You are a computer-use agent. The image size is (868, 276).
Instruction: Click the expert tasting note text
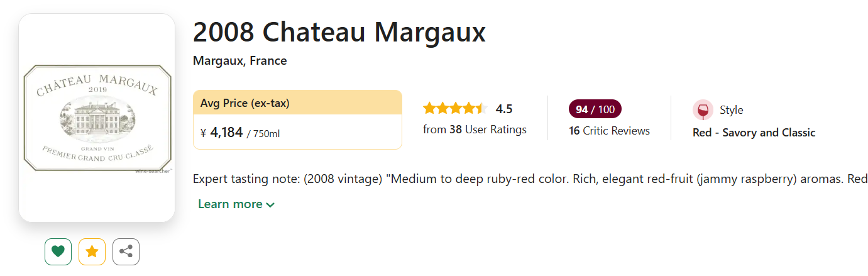(x=528, y=179)
